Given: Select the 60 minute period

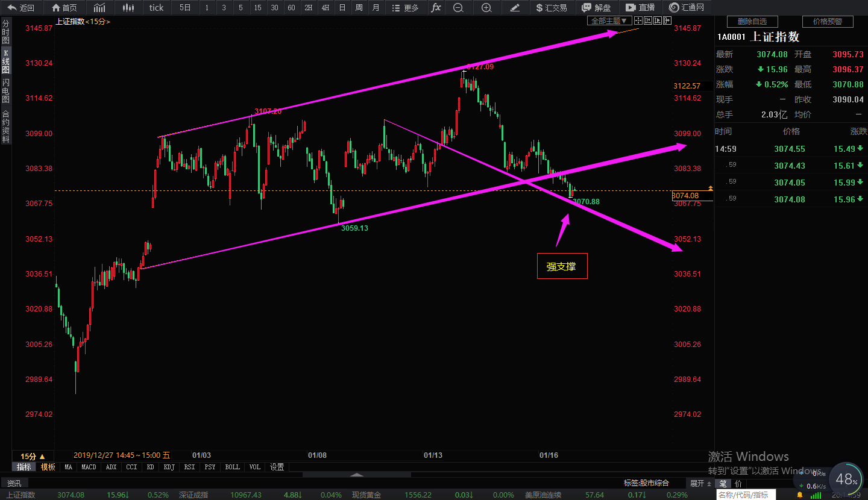Looking at the screenshot, I should [291, 8].
